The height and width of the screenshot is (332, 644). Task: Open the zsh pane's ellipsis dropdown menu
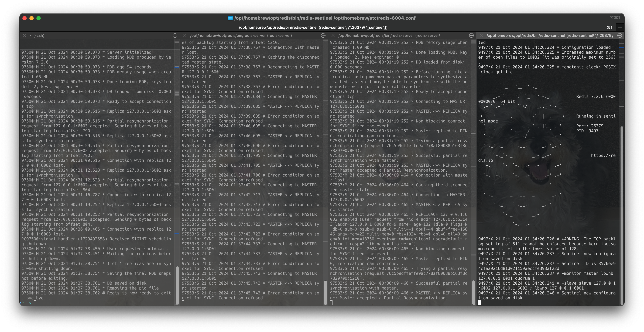(x=174, y=36)
